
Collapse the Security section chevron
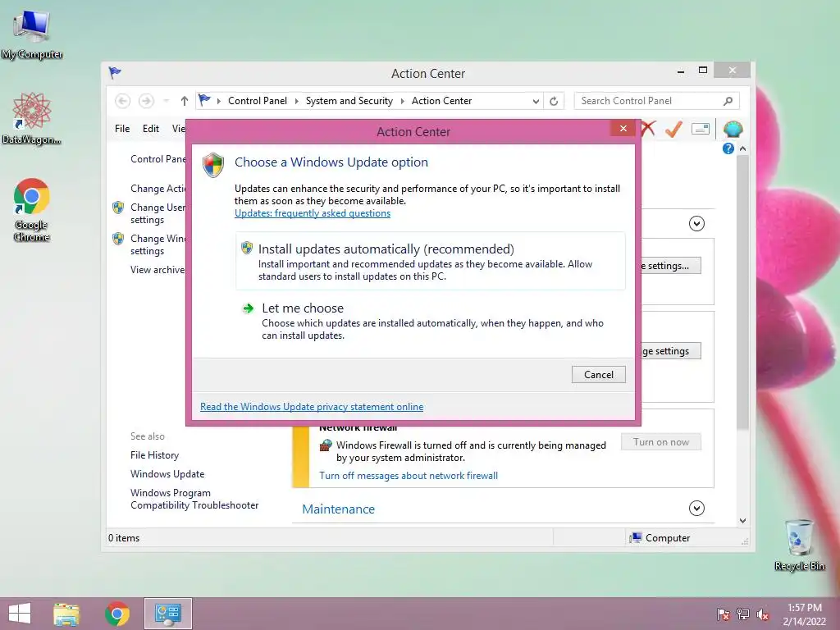(x=696, y=223)
